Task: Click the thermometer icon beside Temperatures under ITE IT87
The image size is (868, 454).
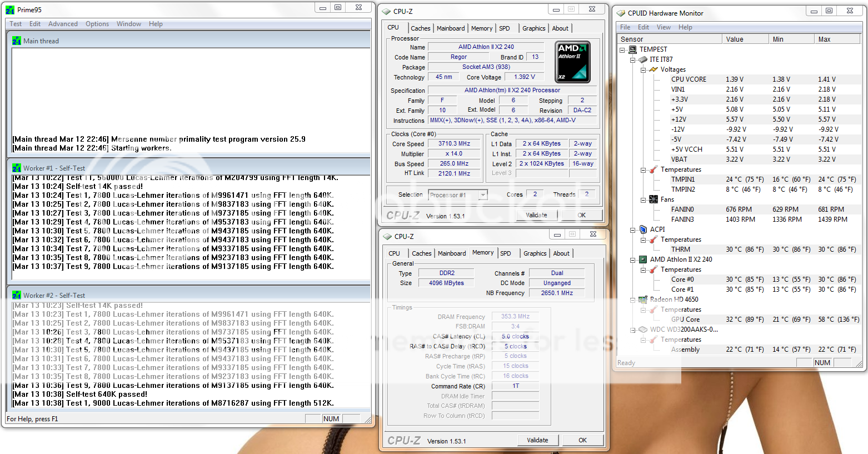Action: pos(654,169)
